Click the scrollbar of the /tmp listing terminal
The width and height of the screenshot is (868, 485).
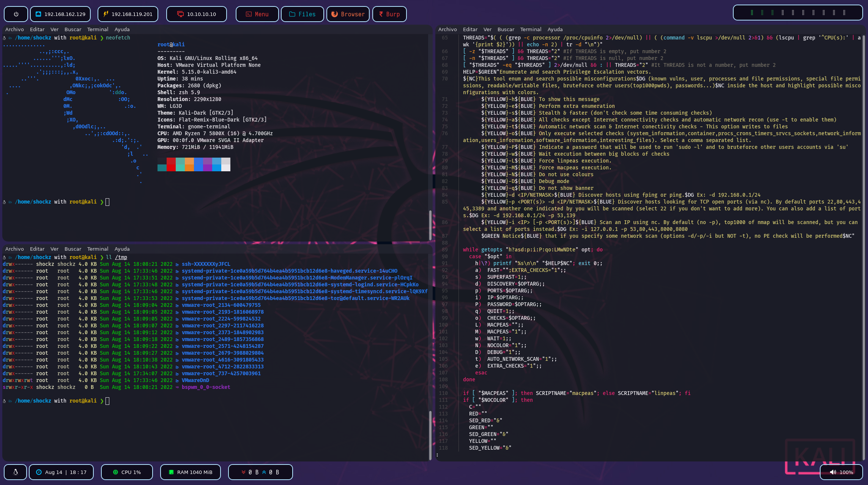point(430,435)
